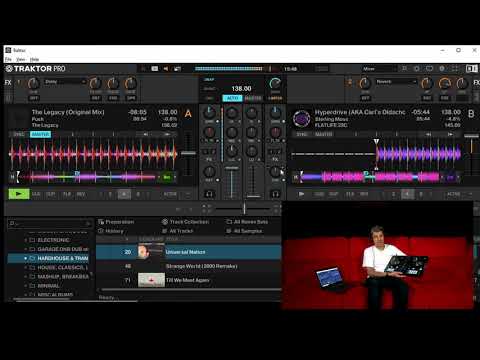
Task: Click the browser search field
Action: tap(50, 224)
